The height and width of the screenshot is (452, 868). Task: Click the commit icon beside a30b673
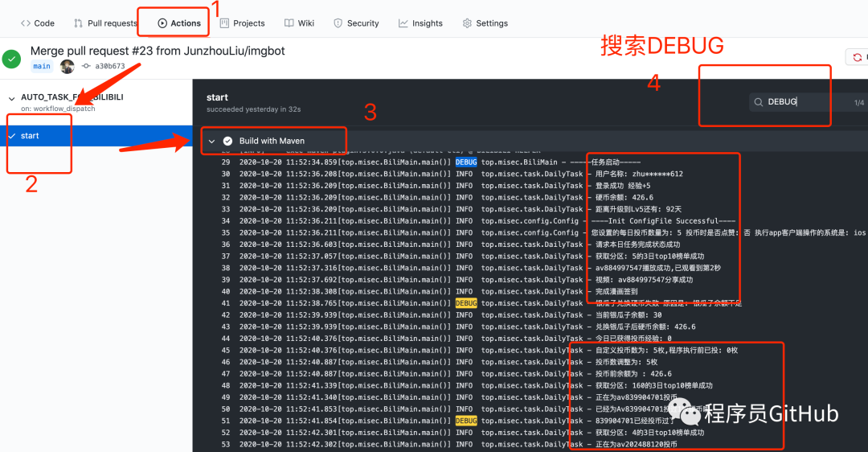tap(86, 66)
